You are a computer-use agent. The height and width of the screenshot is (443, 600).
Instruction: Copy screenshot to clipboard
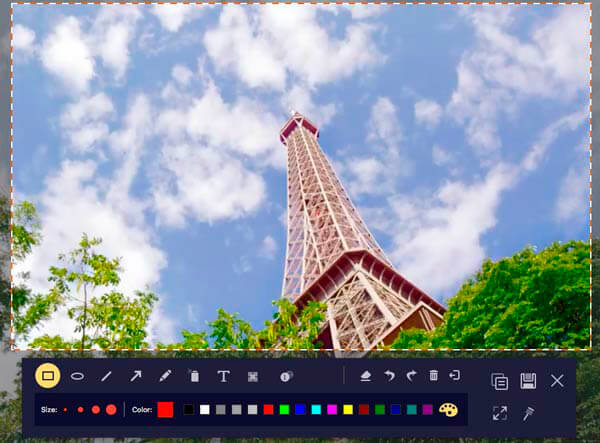pyautogui.click(x=499, y=381)
